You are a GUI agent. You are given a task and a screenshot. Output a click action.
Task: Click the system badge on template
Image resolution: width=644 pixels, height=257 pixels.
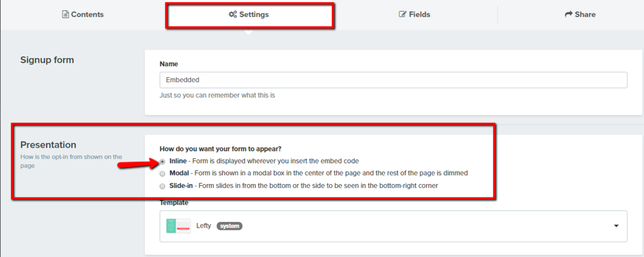pos(229,226)
